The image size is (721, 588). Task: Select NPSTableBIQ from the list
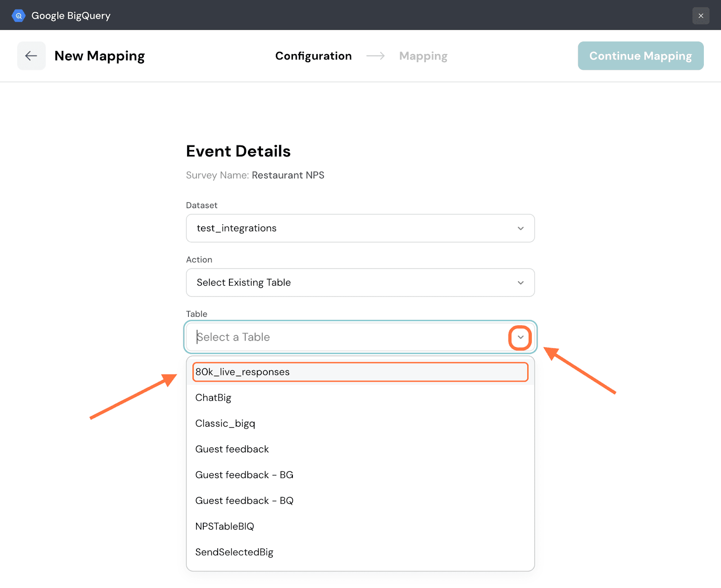[x=224, y=526]
